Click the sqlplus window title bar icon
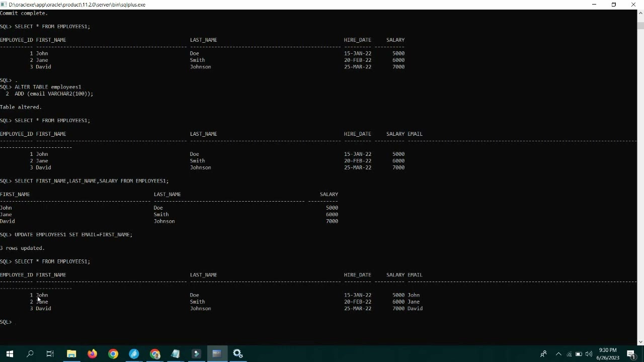 click(x=4, y=5)
